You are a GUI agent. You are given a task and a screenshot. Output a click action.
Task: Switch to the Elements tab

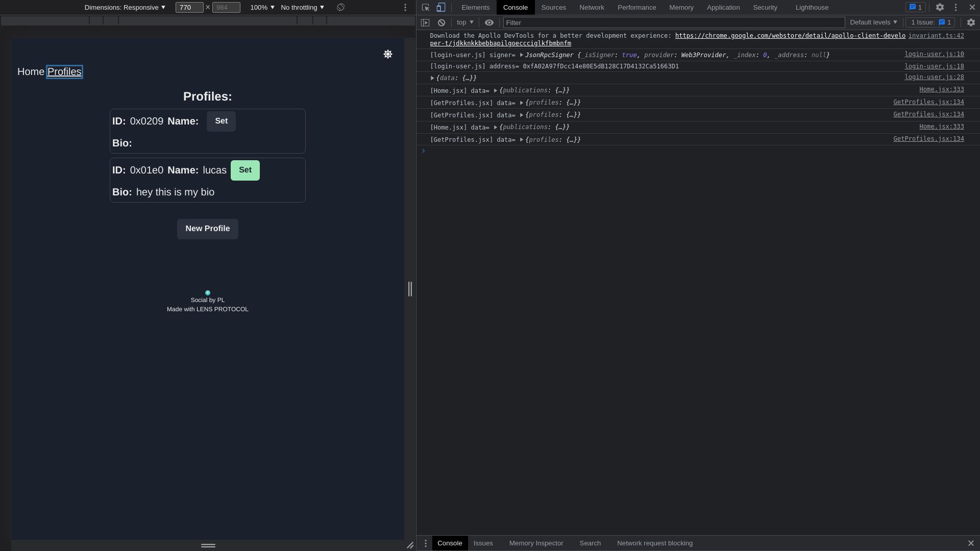475,8
